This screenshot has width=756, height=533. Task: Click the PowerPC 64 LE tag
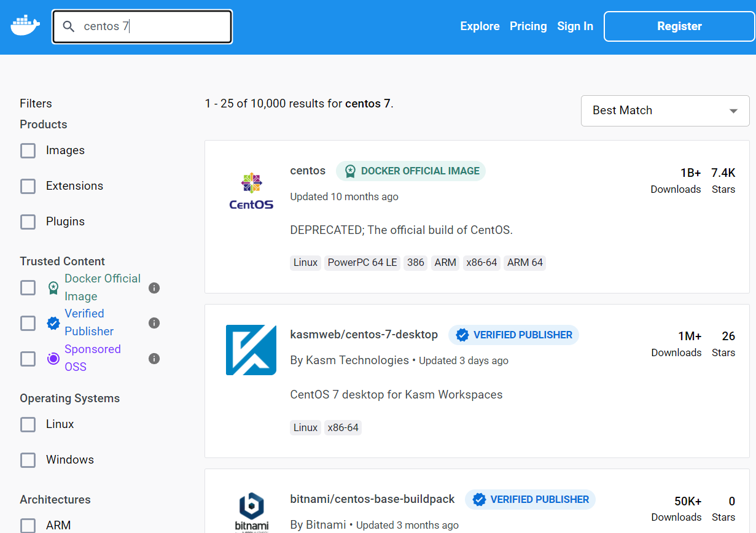click(362, 263)
